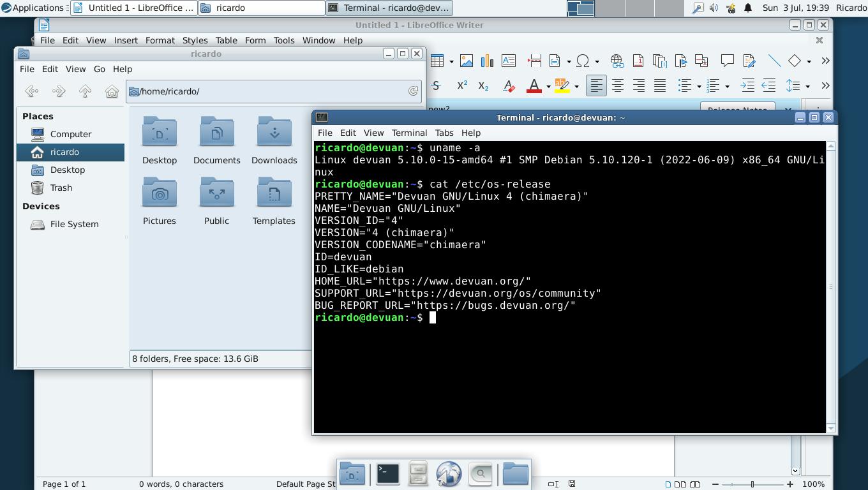Apply subscript formatting in Writer
Screen dimensions: 868x490
coord(483,85)
